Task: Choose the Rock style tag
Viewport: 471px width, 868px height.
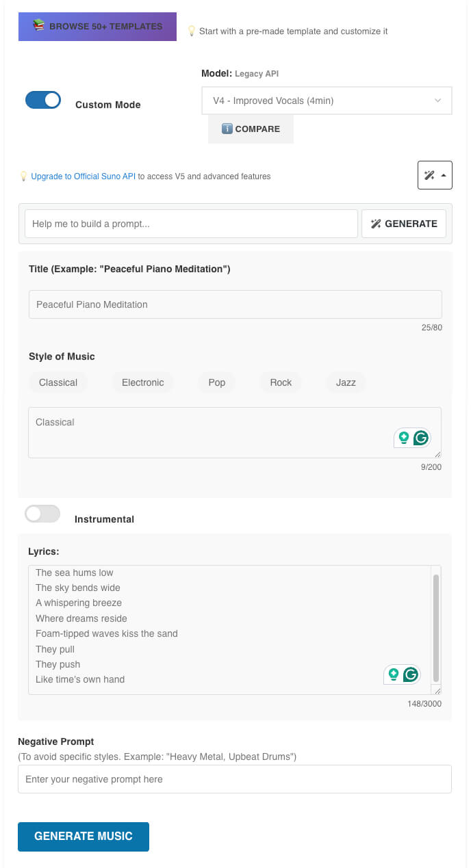Action: point(281,382)
